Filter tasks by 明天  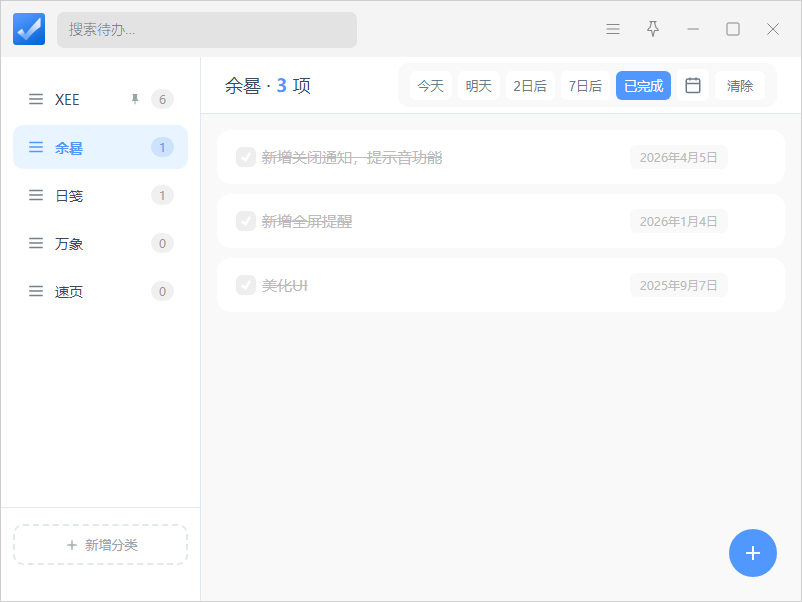478,86
